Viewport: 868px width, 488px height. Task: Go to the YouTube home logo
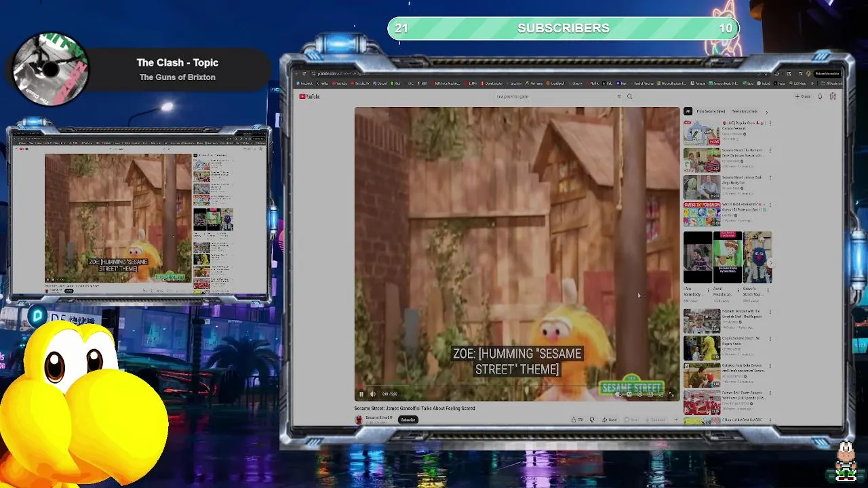click(309, 96)
